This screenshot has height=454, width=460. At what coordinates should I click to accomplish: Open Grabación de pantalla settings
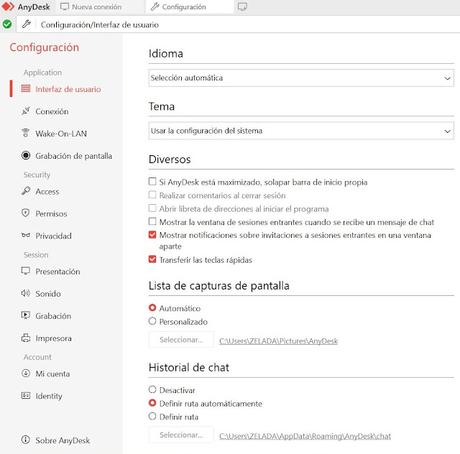(x=73, y=156)
